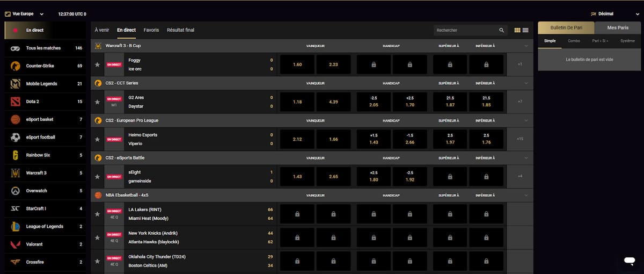
Task: Open Mobile Legends icon in sidebar
Action: pos(16,84)
